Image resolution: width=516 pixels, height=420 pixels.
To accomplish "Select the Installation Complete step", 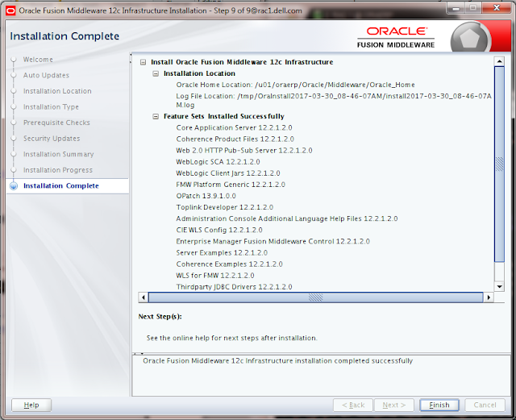I will coord(61,185).
